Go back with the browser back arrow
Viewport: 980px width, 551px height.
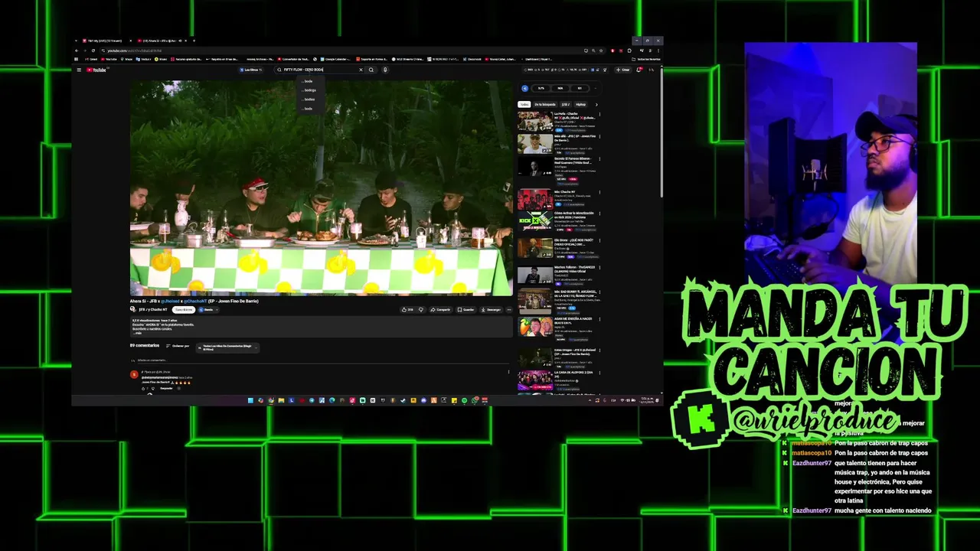tap(77, 51)
